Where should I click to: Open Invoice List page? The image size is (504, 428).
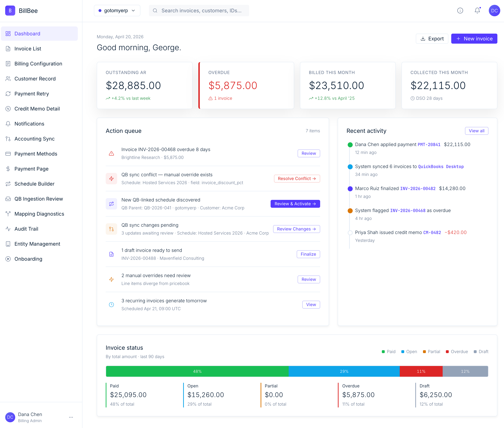(39, 48)
